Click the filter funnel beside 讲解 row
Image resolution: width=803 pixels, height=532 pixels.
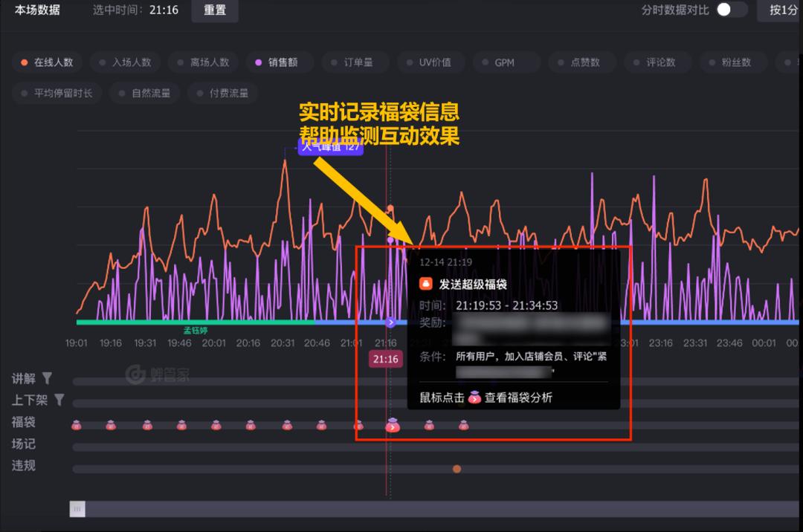(46, 378)
